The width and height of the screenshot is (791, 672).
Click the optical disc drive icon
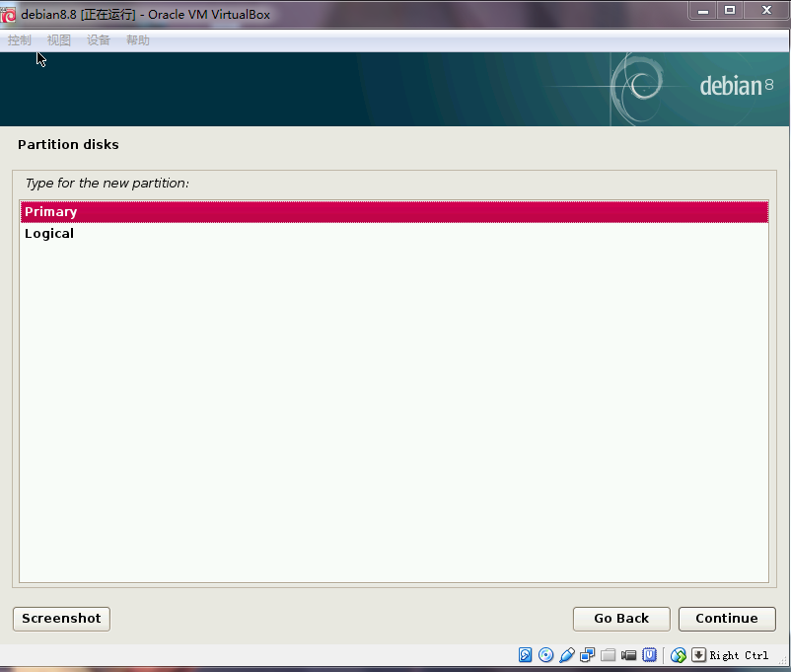click(546, 655)
